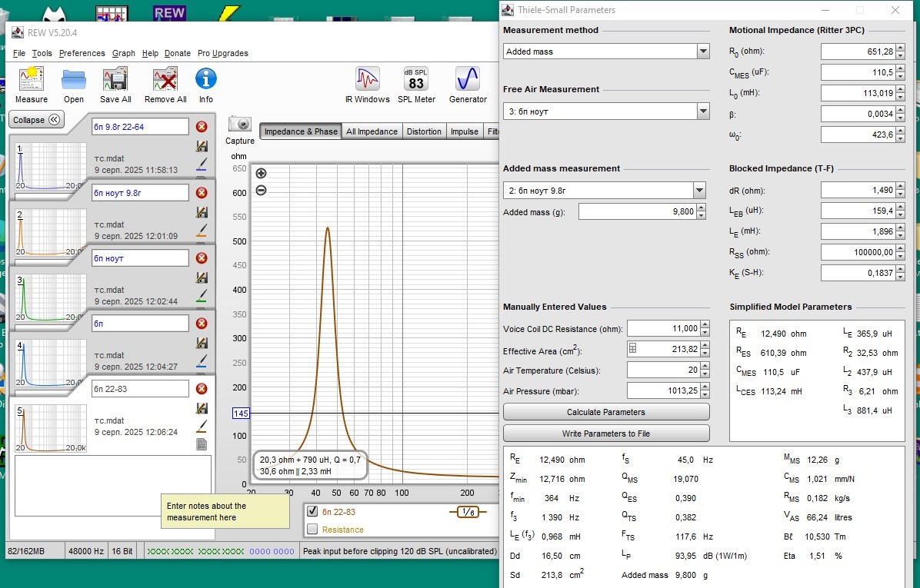
Task: Open the Preferences menu
Action: (82, 53)
